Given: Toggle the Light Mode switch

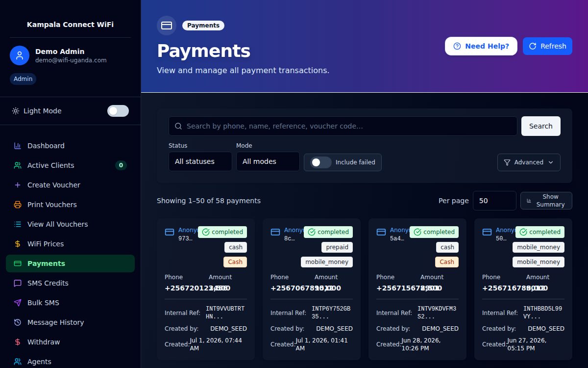Looking at the screenshot, I should (x=118, y=111).
